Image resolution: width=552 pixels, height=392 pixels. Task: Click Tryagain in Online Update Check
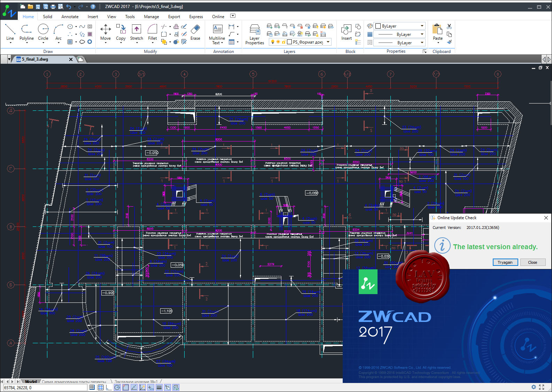pyautogui.click(x=505, y=262)
